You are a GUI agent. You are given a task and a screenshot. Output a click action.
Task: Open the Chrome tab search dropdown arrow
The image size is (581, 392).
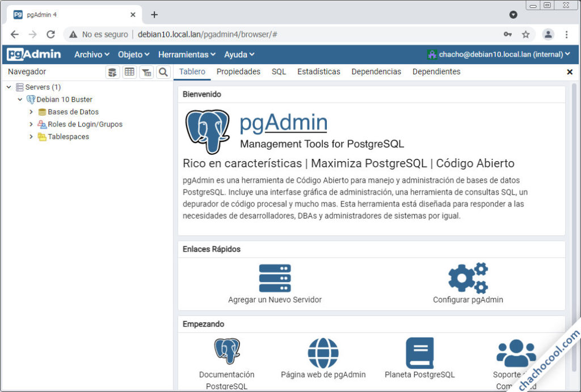[513, 14]
